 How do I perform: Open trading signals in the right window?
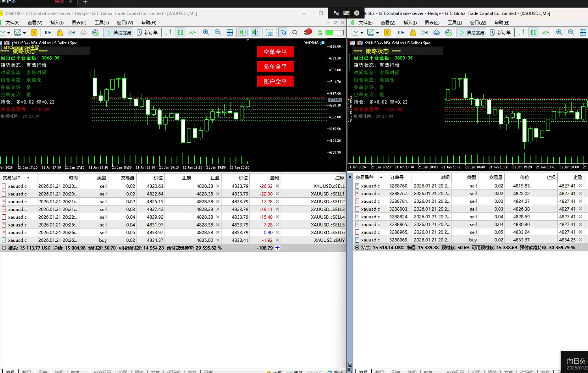pyautogui.click(x=425, y=33)
